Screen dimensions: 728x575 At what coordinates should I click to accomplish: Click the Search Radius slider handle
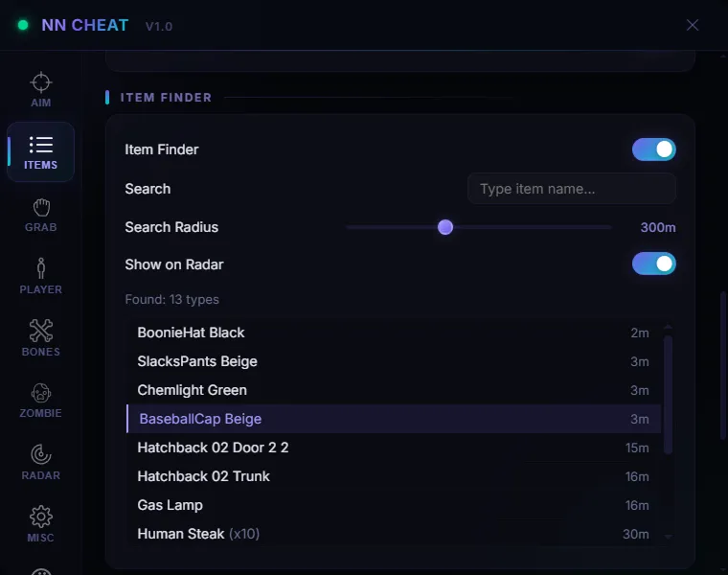(x=445, y=227)
